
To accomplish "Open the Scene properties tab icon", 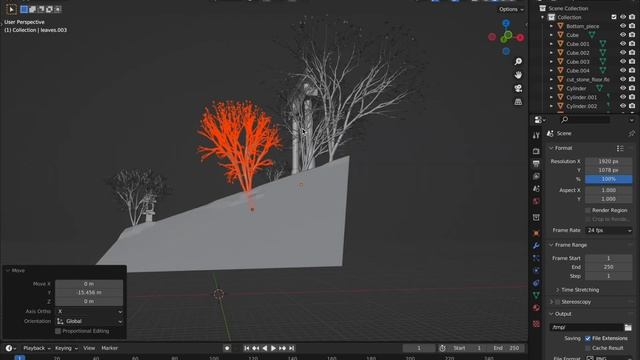I will coord(536,189).
